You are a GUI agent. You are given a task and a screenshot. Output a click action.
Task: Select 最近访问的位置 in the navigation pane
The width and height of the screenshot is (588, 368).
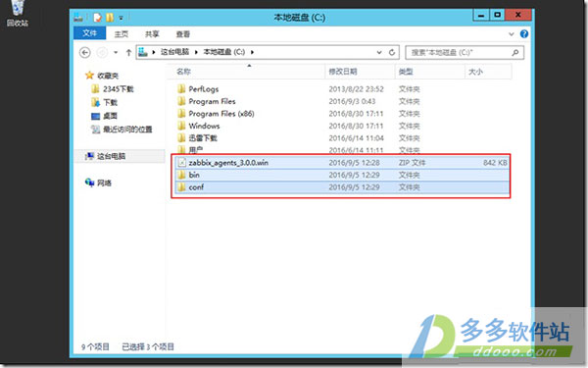coord(127,130)
